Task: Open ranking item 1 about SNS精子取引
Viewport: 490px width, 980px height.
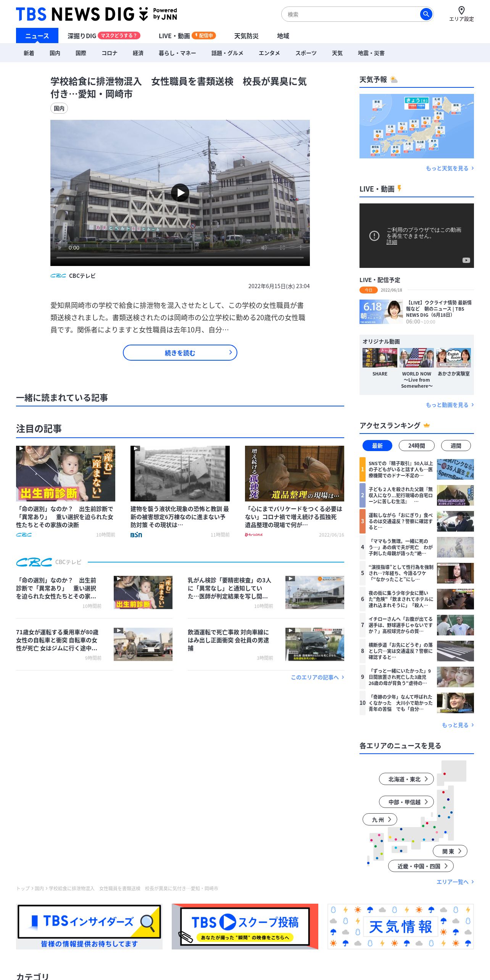Action: pyautogui.click(x=417, y=469)
